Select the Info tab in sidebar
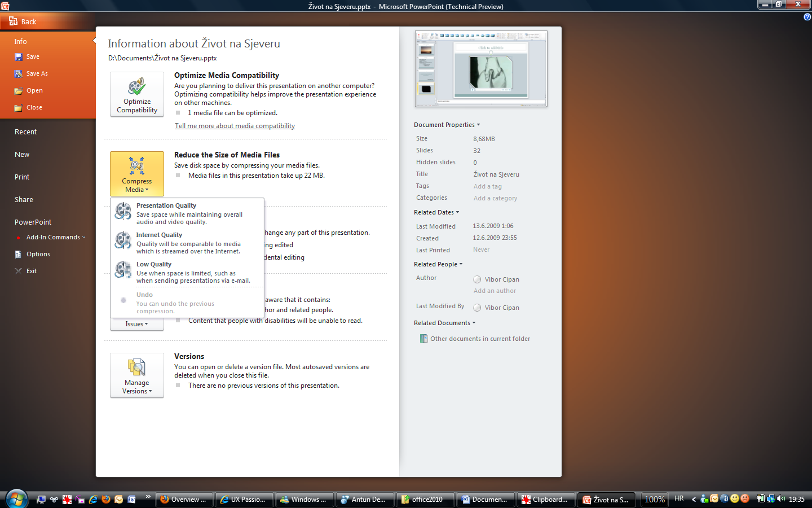 pos(20,41)
